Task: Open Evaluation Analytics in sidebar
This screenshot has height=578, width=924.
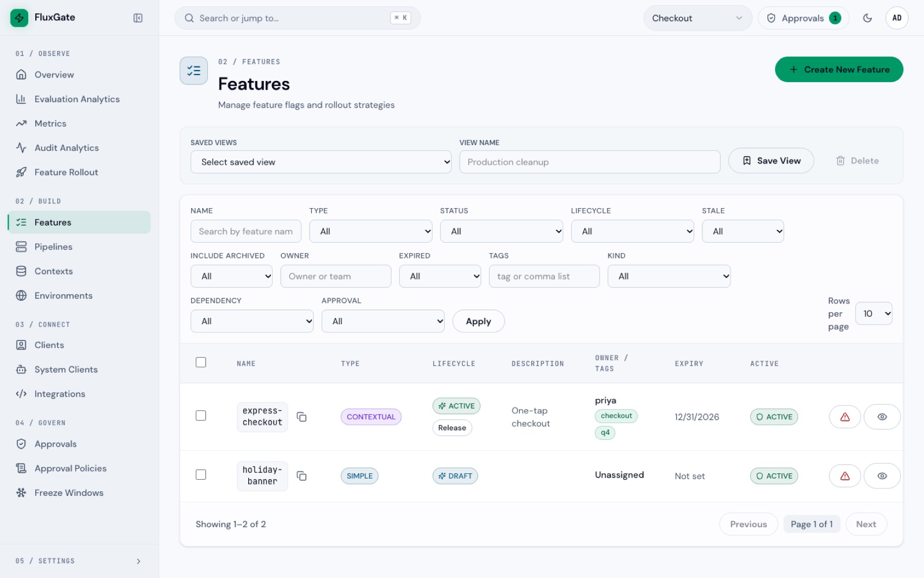Action: tap(79, 99)
